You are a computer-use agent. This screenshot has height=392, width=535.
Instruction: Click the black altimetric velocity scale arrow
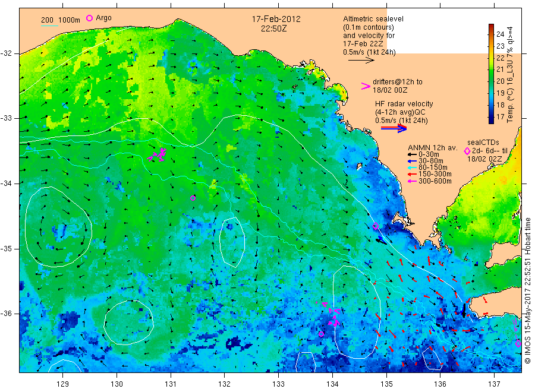pyautogui.click(x=361, y=61)
